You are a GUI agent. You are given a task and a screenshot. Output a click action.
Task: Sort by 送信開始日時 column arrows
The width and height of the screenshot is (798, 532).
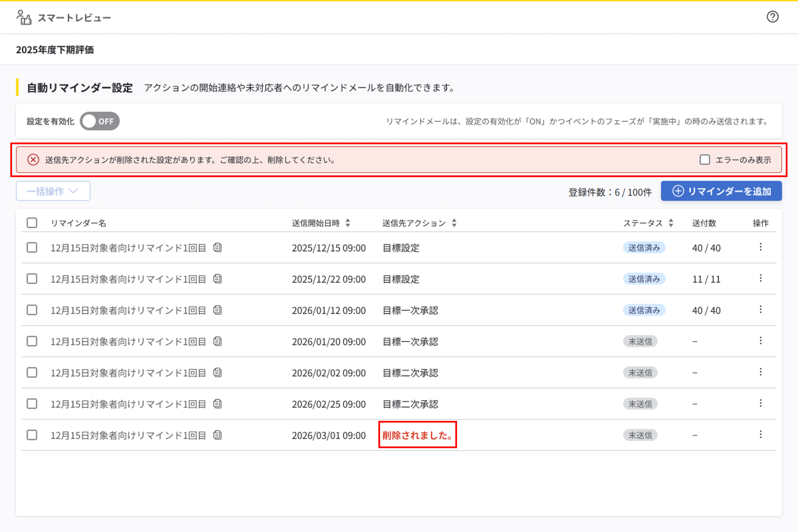(x=348, y=223)
